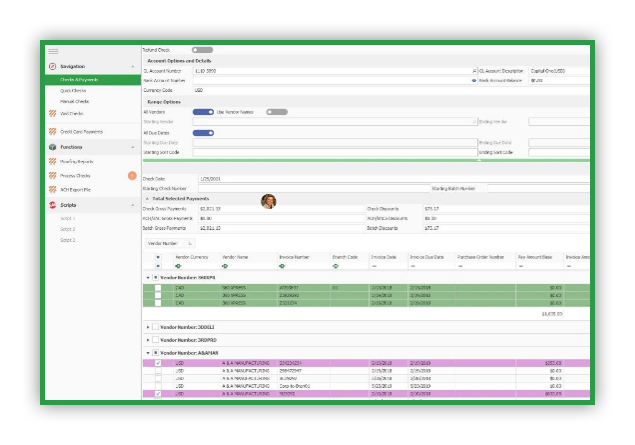Open Void Checks in navigation
Screen dimensions: 635x445
pyautogui.click(x=72, y=113)
